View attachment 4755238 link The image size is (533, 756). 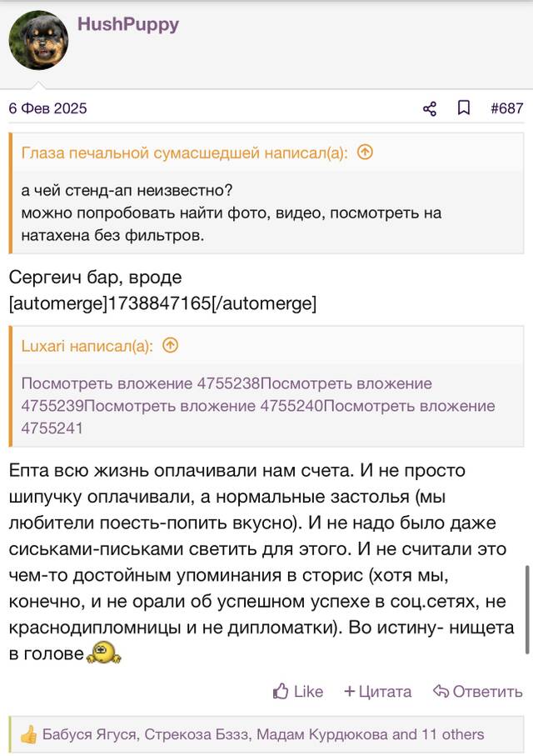point(140,383)
